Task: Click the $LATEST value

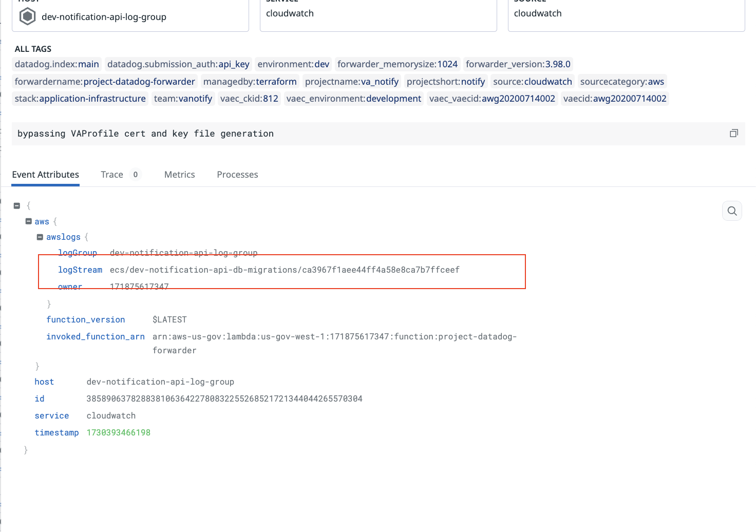Action: 169,320
